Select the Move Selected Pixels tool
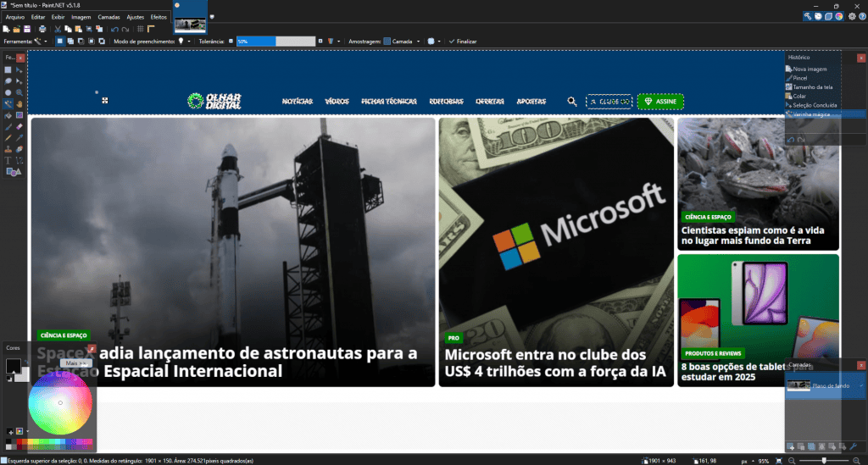 click(x=19, y=70)
